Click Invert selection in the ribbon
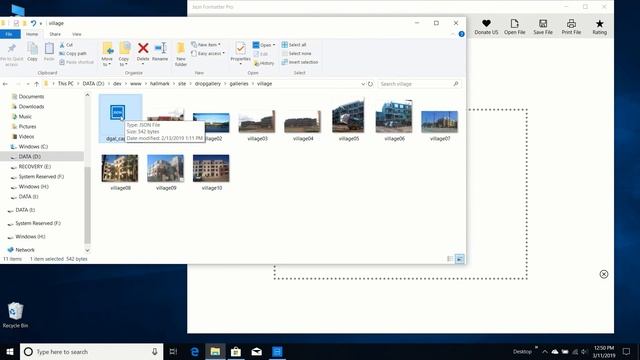 300,62
